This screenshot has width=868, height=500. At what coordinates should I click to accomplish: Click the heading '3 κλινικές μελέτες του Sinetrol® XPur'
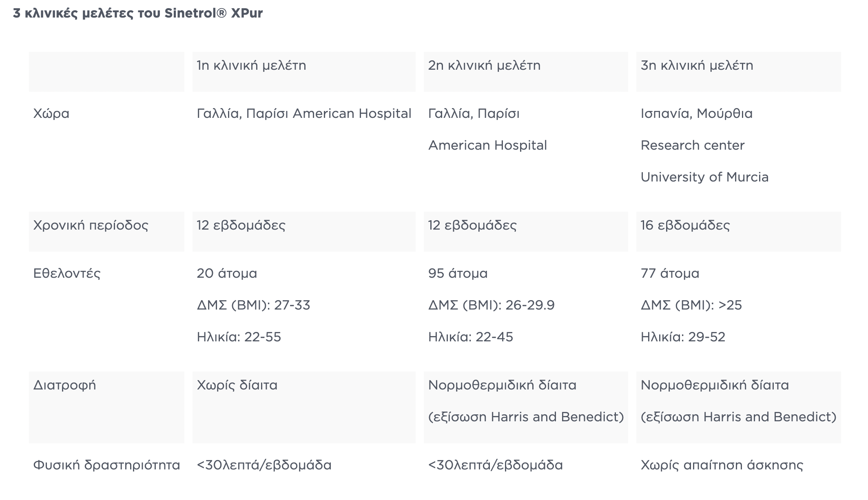137,13
